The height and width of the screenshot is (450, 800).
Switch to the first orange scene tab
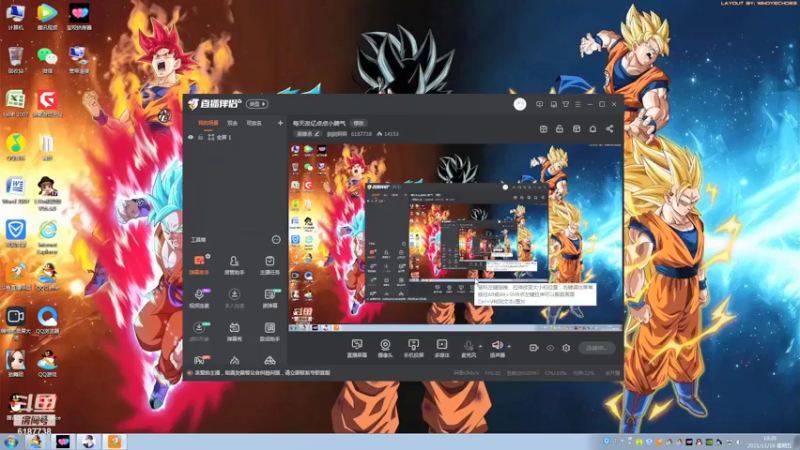[x=208, y=123]
